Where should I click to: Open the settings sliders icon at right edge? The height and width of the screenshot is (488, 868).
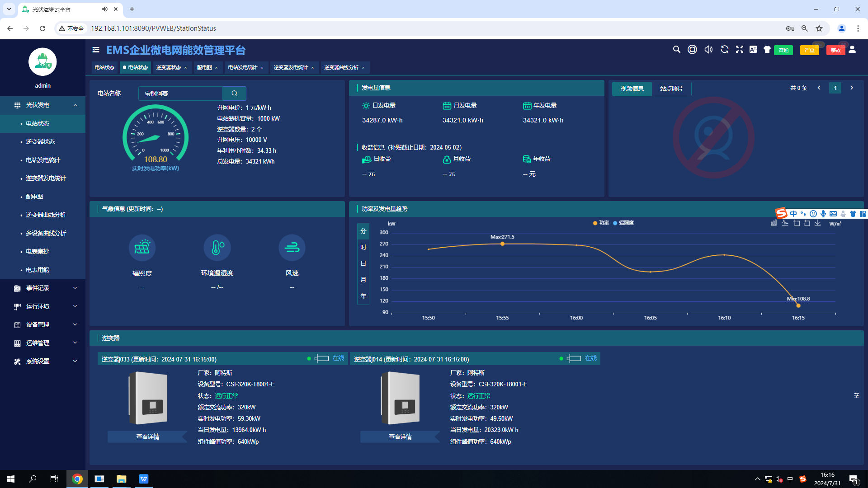click(856, 395)
